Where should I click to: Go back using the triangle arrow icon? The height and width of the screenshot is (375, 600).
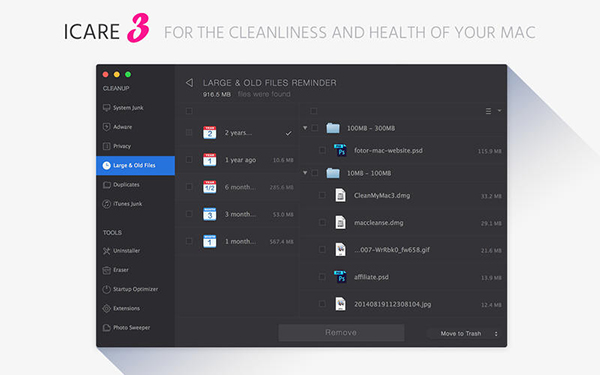click(189, 83)
